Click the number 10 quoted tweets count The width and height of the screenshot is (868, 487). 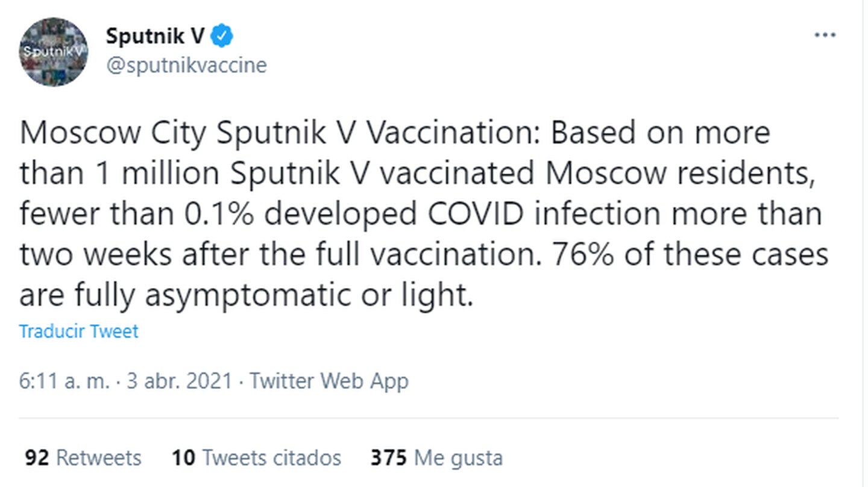click(183, 457)
